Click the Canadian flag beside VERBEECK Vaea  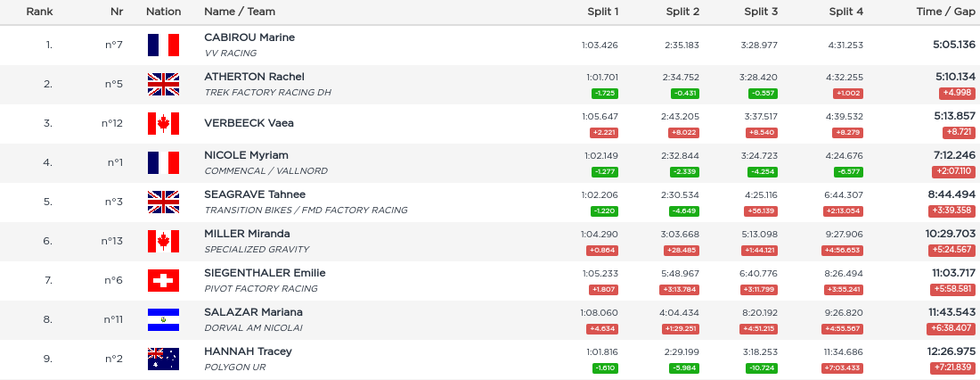click(x=163, y=123)
